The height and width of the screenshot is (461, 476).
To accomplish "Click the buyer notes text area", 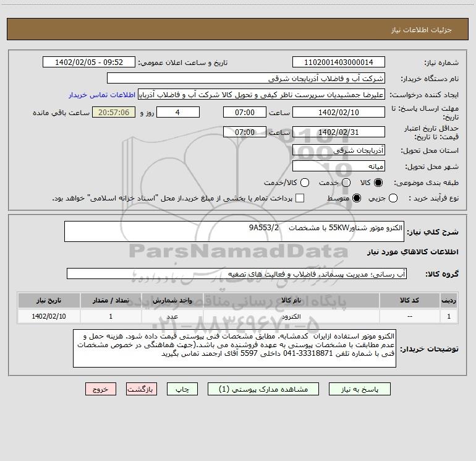I will click(x=234, y=348).
